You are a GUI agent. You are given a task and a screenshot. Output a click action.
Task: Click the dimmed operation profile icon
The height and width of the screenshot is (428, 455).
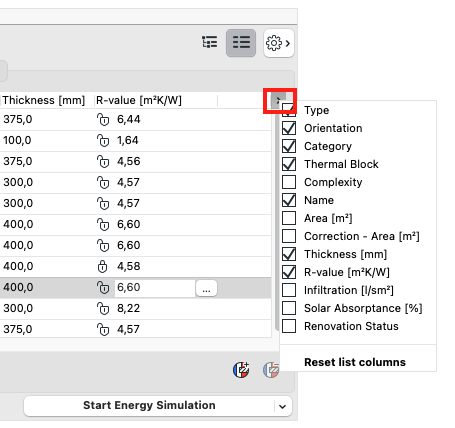271,370
